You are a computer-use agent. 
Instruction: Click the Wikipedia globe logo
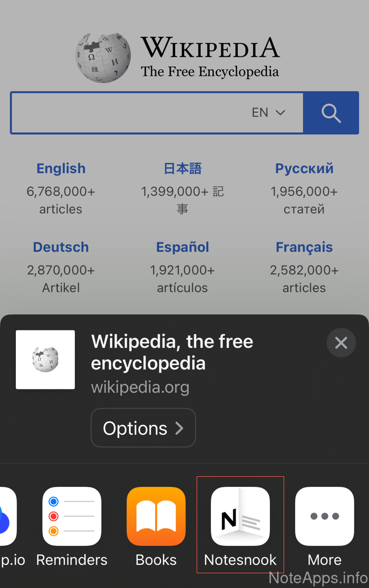coord(103,58)
